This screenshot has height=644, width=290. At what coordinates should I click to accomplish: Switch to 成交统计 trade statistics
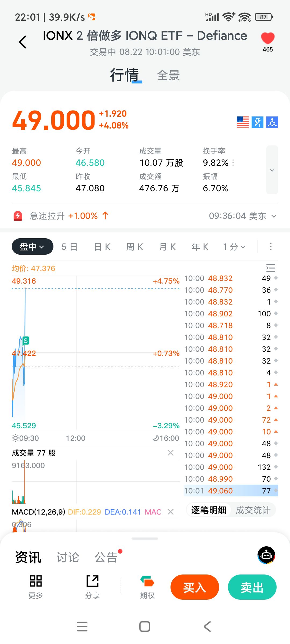pos(253,510)
